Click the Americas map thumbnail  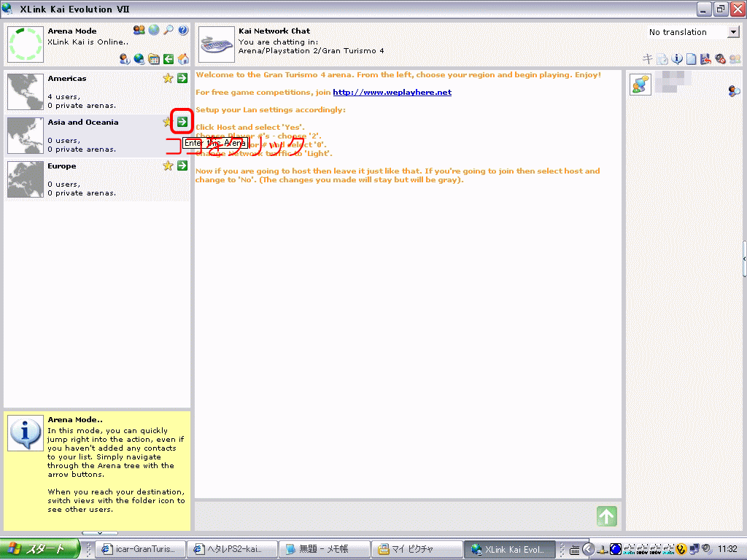pos(26,92)
